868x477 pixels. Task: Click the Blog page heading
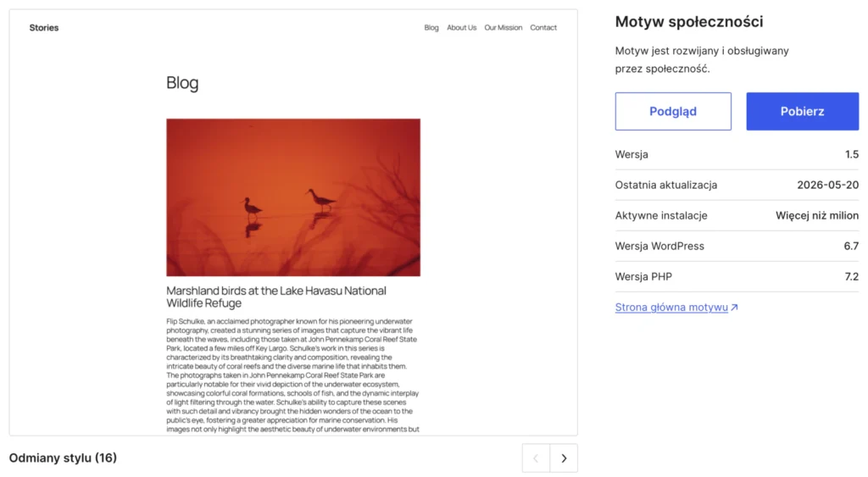click(x=182, y=82)
